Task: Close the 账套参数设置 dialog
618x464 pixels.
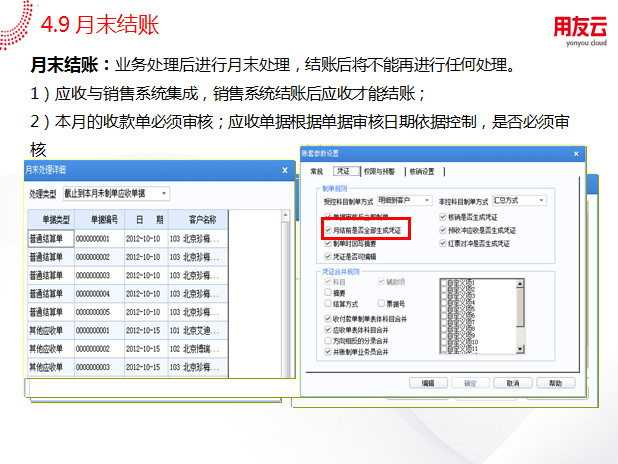Action: [x=576, y=154]
